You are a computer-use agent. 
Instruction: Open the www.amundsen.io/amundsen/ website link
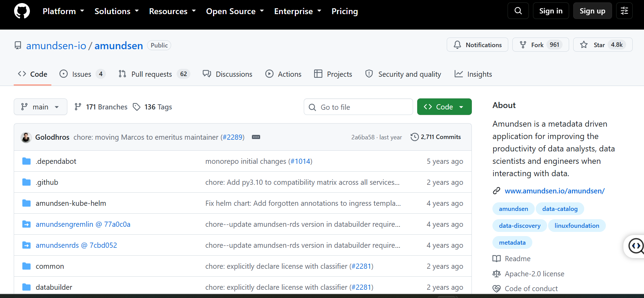(x=555, y=191)
